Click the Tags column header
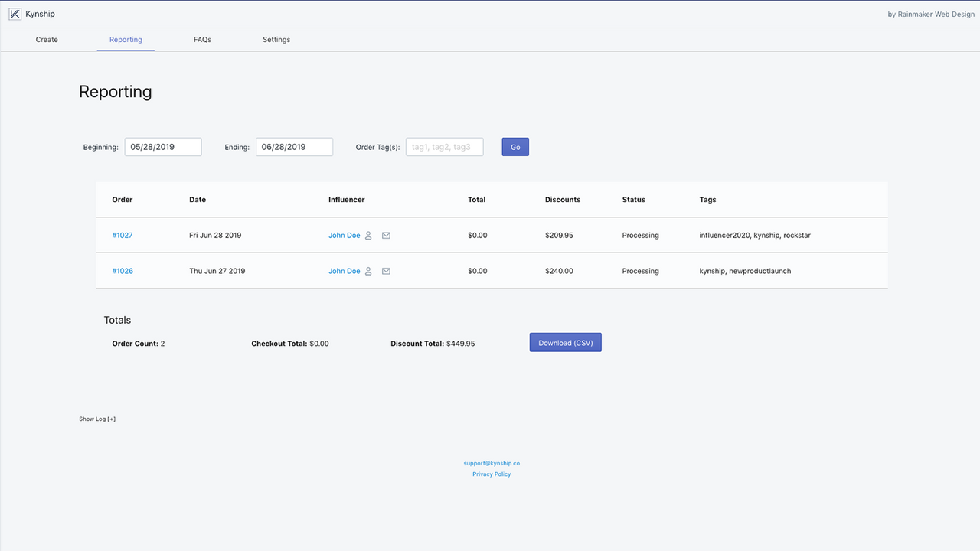This screenshot has height=551, width=980. (x=708, y=200)
